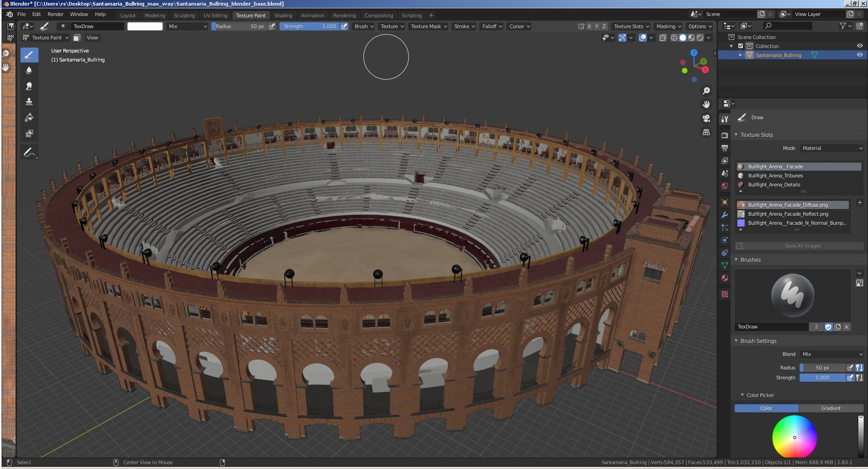The image size is (868, 469).
Task: Select Bullfight_Arena_Facade_Reflect.png texture
Action: pos(793,214)
